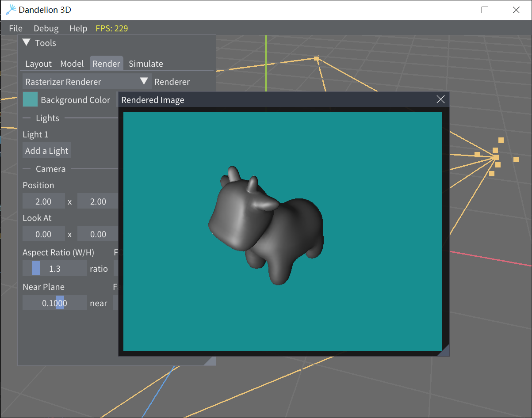The image size is (532, 418).
Task: Switch to the Layout tab
Action: pos(38,64)
